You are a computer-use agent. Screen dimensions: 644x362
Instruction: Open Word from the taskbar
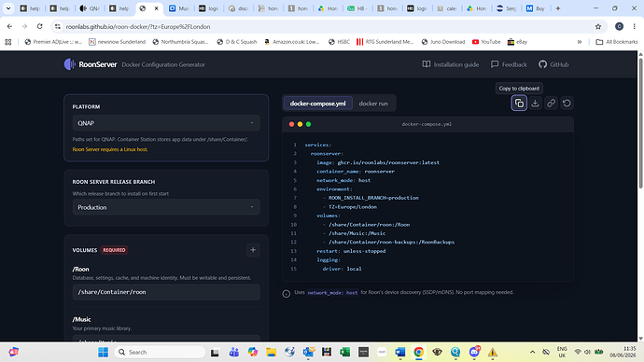400,352
